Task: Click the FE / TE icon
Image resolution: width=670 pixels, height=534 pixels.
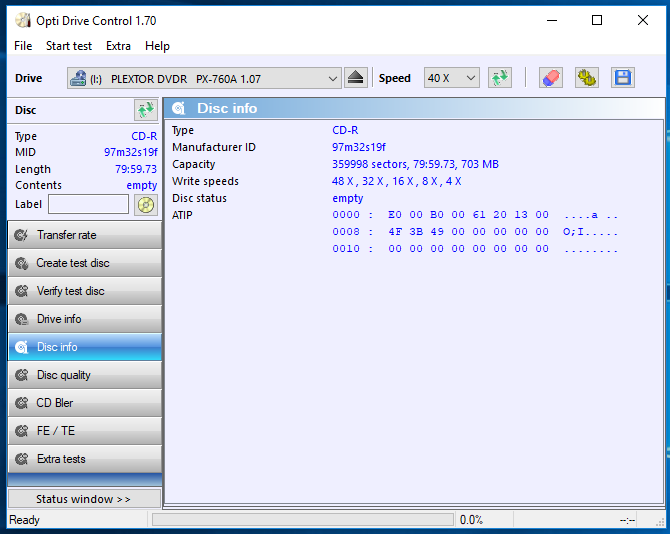Action: pos(21,431)
